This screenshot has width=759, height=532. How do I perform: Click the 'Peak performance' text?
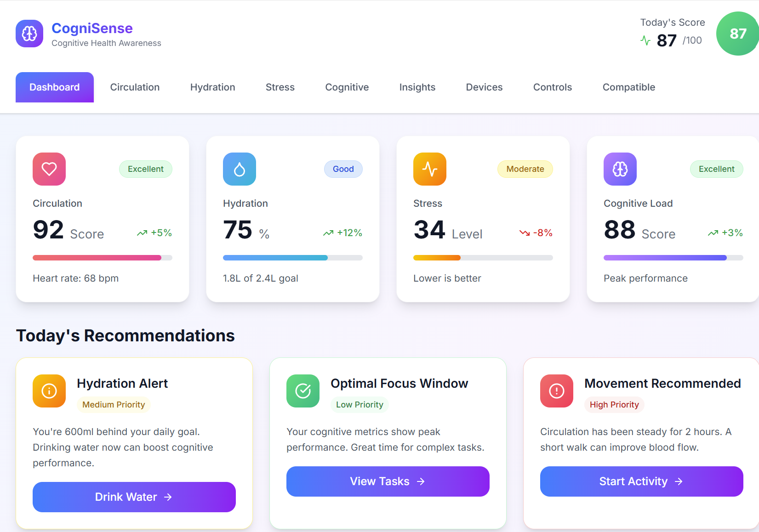pyautogui.click(x=645, y=278)
